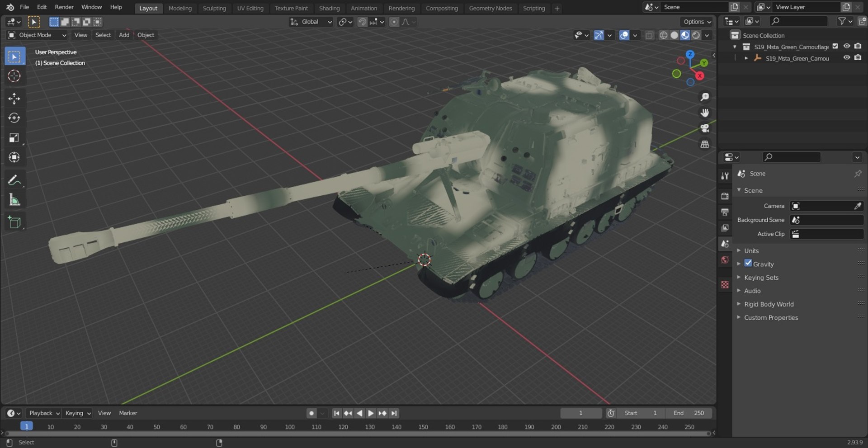Click the pan hand viewport icon
Screen dimensions: 868x448
tap(704, 113)
